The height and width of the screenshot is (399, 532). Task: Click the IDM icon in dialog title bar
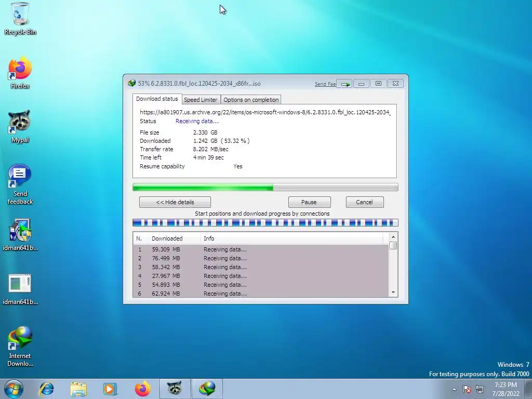click(131, 83)
